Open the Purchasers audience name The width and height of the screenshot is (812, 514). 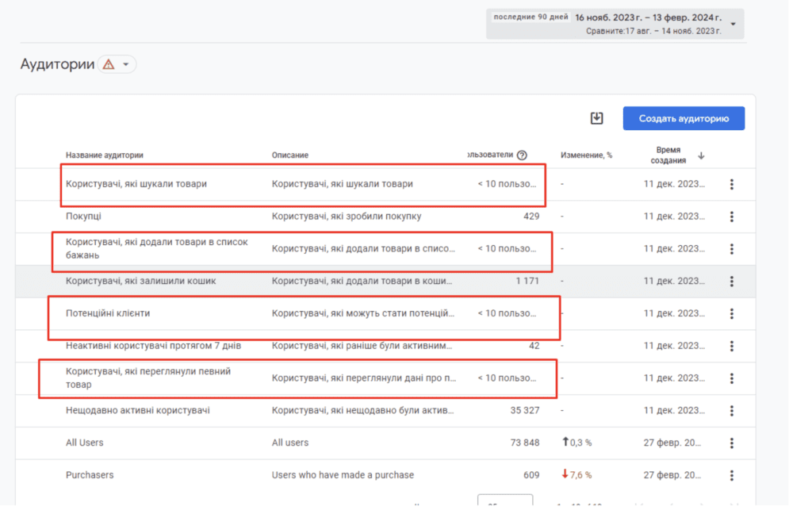(90, 474)
